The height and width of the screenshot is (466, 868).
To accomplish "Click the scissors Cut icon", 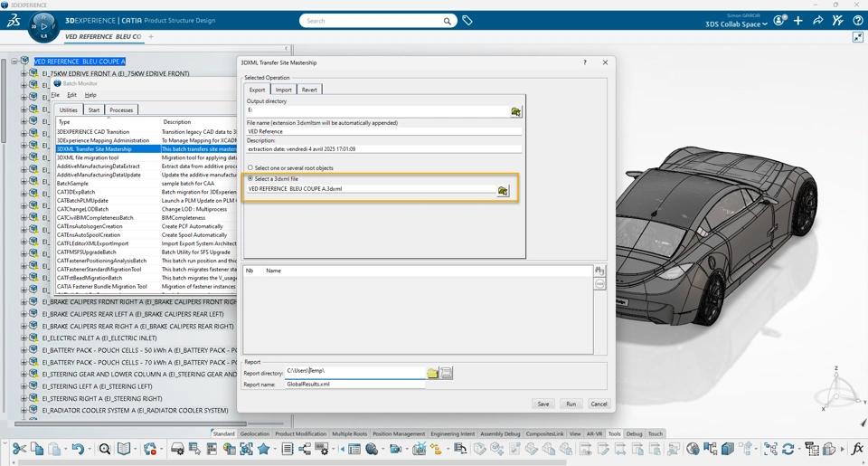I will tap(19, 449).
